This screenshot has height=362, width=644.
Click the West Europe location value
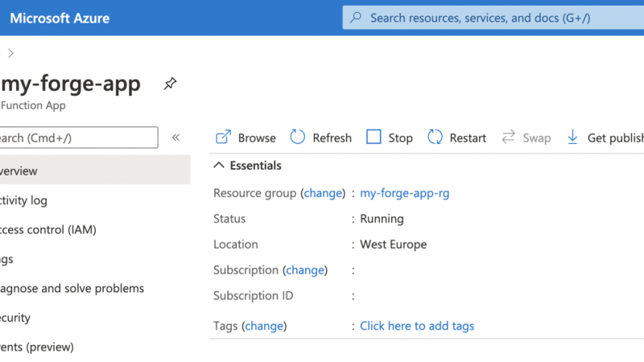[393, 245]
